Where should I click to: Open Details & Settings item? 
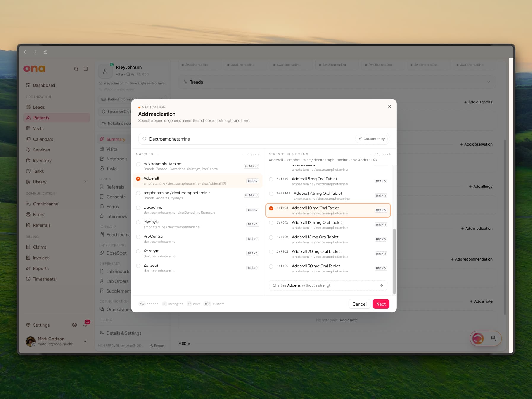(x=133, y=333)
